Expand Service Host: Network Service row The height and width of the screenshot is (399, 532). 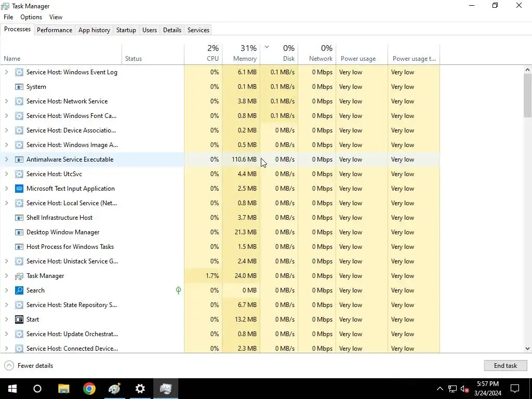click(6, 101)
